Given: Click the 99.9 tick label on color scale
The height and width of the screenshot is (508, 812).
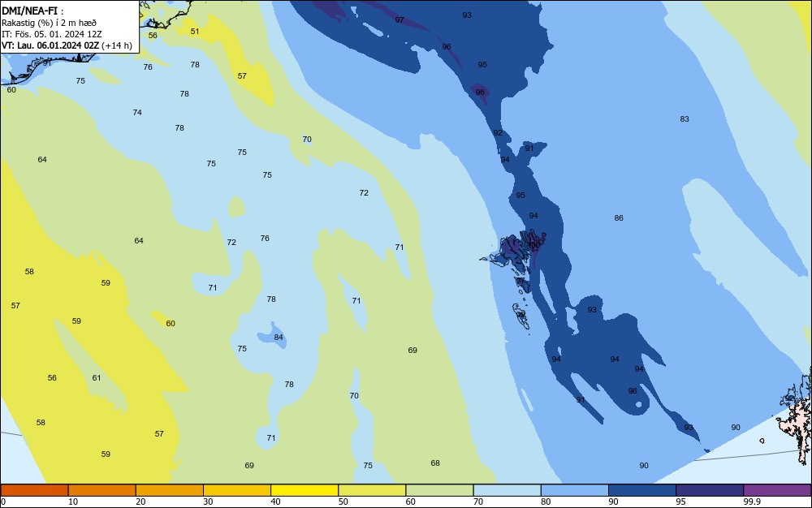Looking at the screenshot, I should point(752,502).
